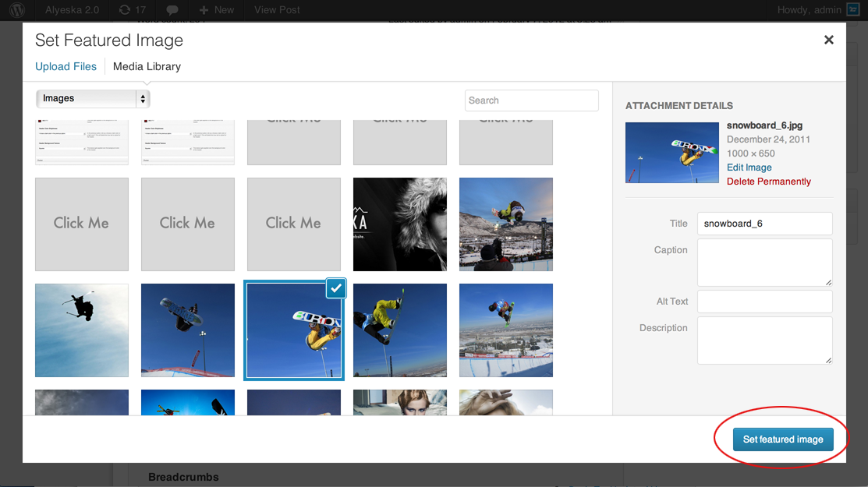Click the Search media field
The height and width of the screenshot is (487, 868).
(x=531, y=101)
